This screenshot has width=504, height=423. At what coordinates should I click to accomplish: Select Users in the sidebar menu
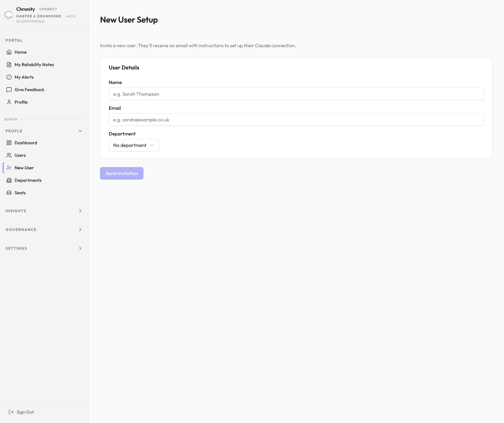pyautogui.click(x=20, y=155)
